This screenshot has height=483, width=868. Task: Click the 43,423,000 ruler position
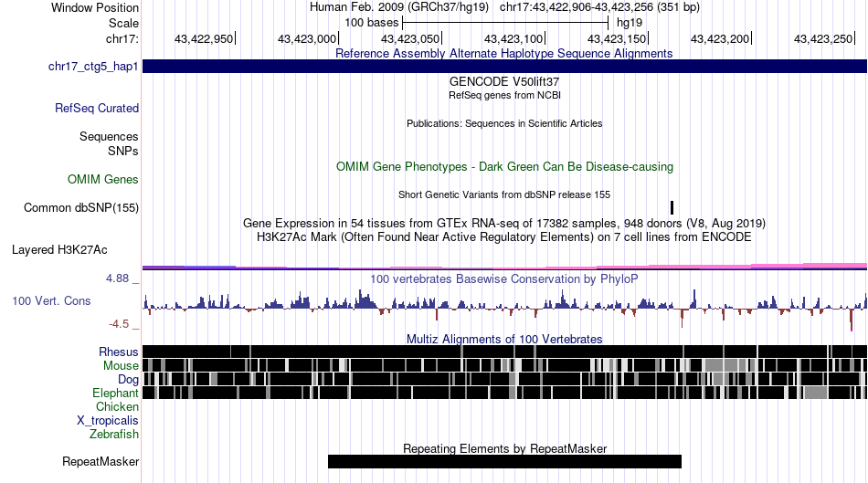point(307,38)
